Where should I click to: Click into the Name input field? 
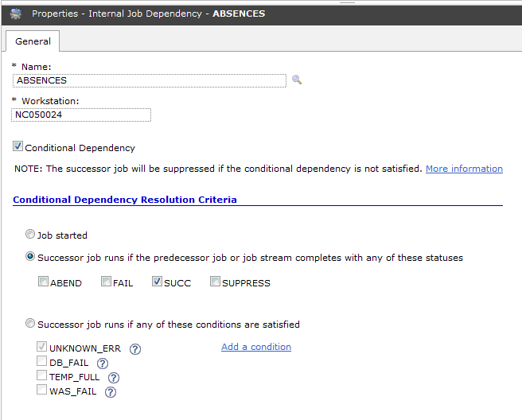(x=150, y=80)
